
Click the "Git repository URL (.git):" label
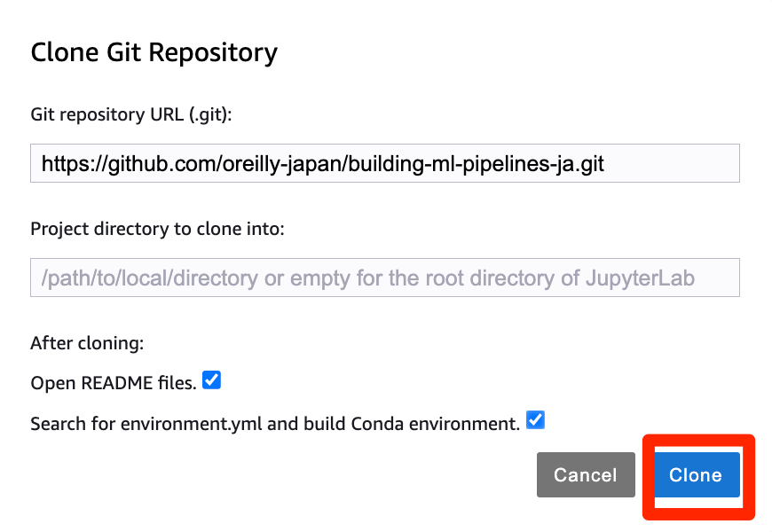(x=130, y=114)
